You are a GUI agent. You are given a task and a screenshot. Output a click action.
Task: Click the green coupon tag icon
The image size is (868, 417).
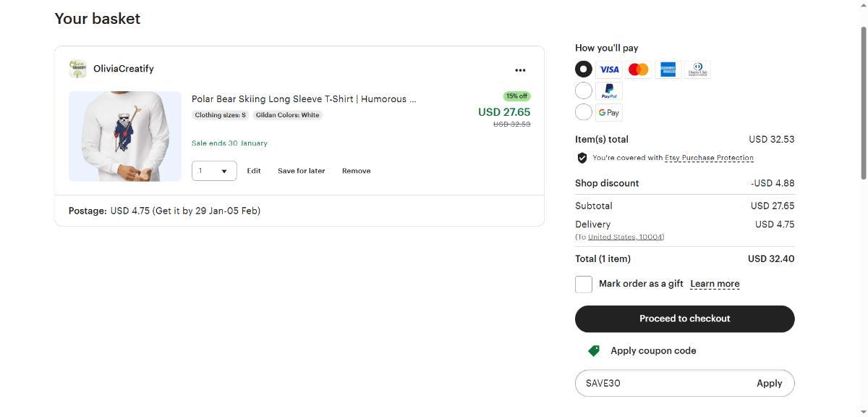pyautogui.click(x=594, y=350)
